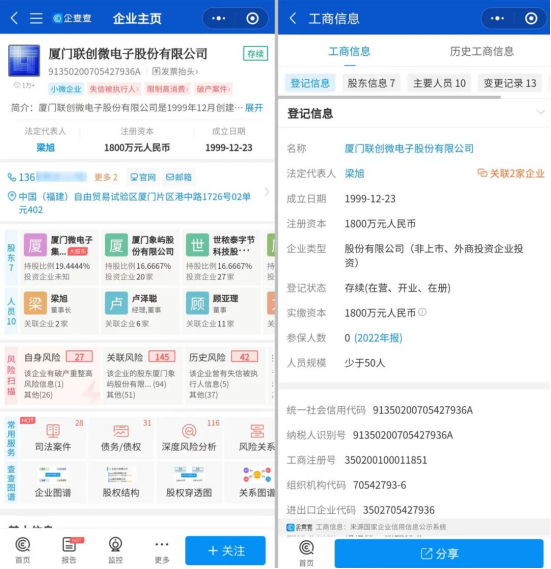Tap the 邮箱 email icon
Screen dimensions: 551x569
179,177
